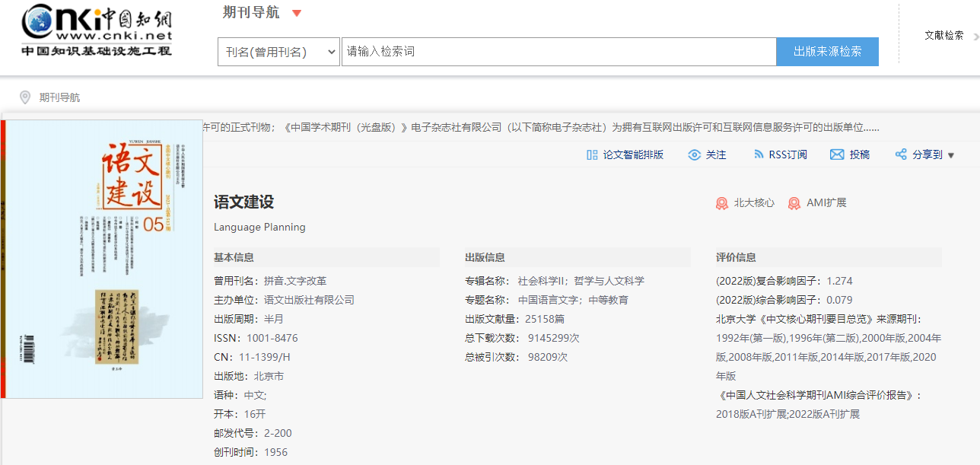
Task: Click the 主办单位 value 语文出版社有限公司
Action: coord(309,300)
